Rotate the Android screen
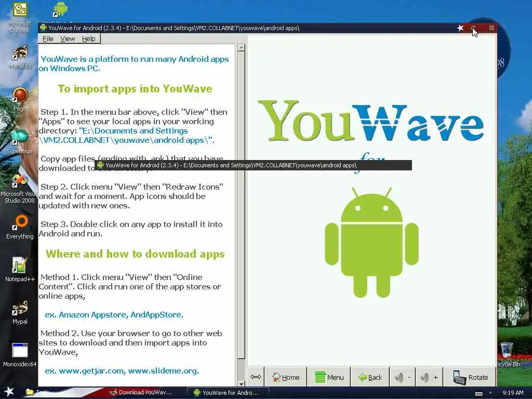The width and height of the screenshot is (532, 399). tap(470, 377)
